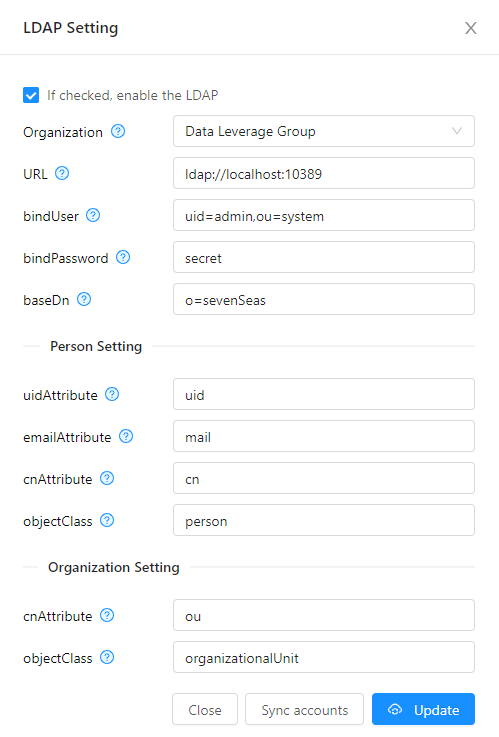Focus the URL input with ldap://localhost:10389

(x=324, y=173)
